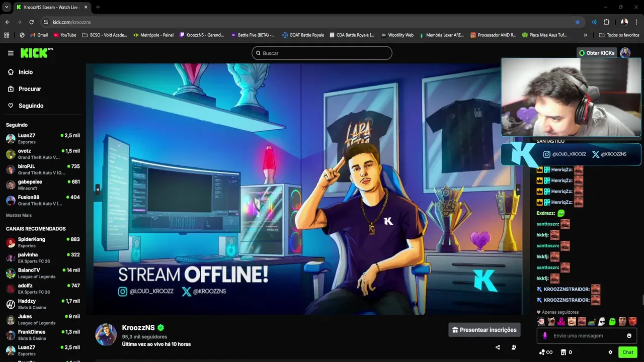Reload the page in the browser
644x362 pixels.
click(31, 22)
